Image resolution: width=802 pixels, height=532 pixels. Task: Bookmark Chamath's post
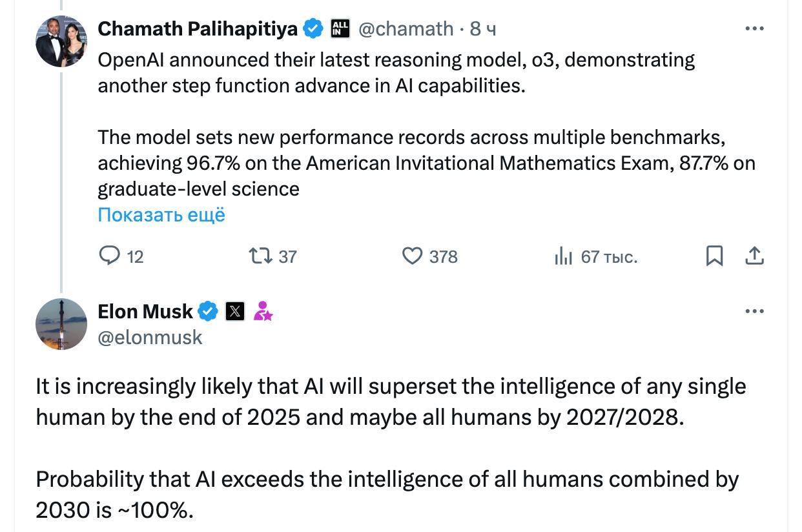pos(714,256)
